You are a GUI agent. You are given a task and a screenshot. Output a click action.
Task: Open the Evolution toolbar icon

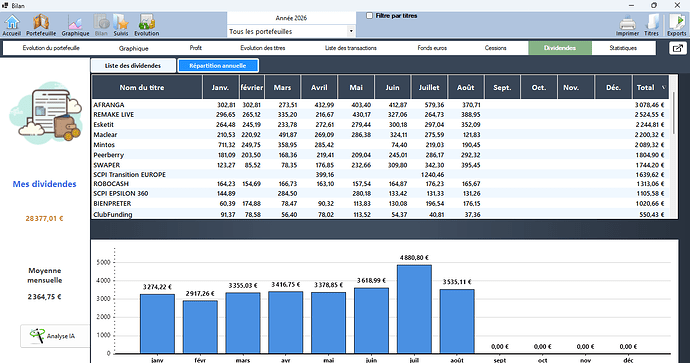coord(147,25)
